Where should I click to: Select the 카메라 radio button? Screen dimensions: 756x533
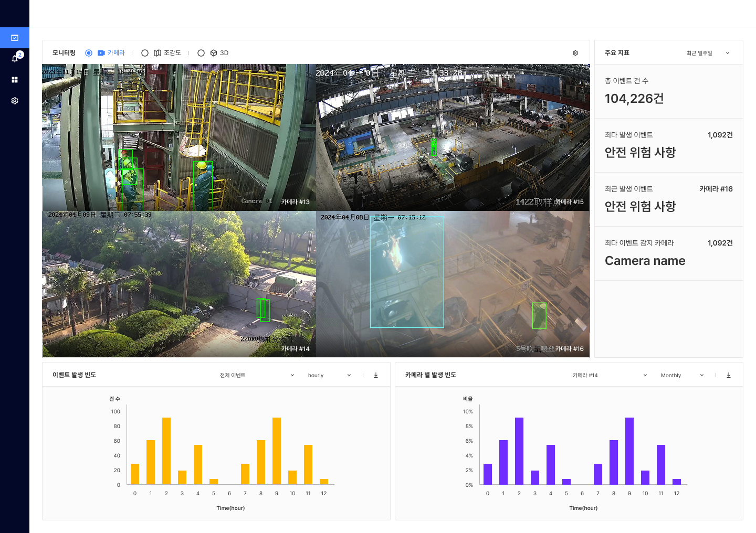89,53
